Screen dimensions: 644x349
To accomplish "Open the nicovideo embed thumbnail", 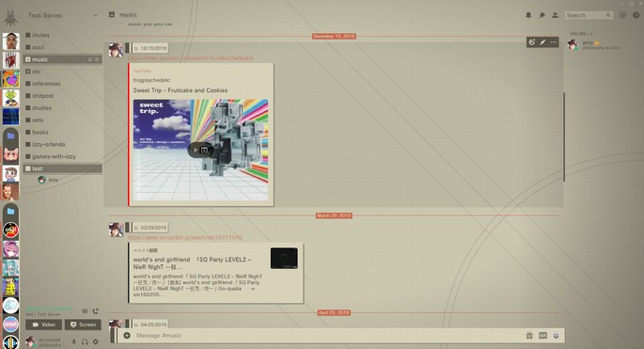I will click(284, 258).
